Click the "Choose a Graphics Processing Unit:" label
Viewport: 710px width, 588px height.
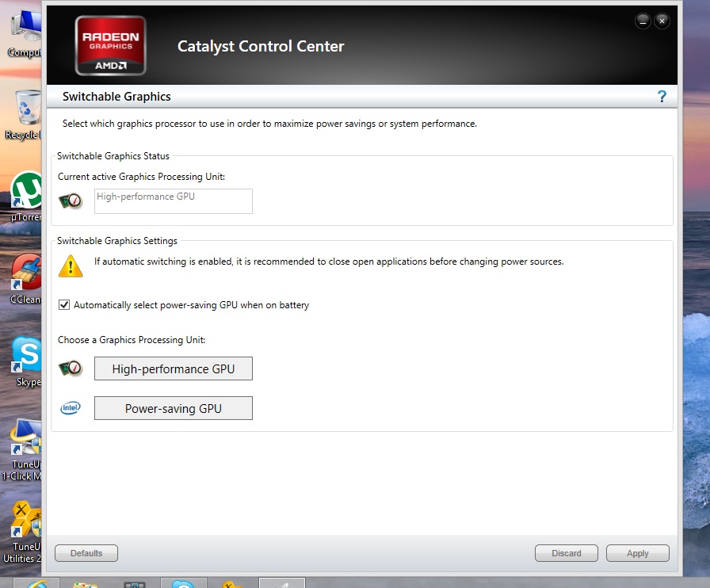(132, 340)
